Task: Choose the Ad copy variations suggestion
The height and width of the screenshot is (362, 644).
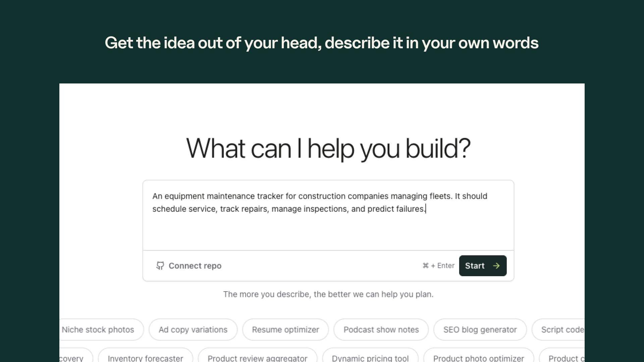Action: pos(193,329)
